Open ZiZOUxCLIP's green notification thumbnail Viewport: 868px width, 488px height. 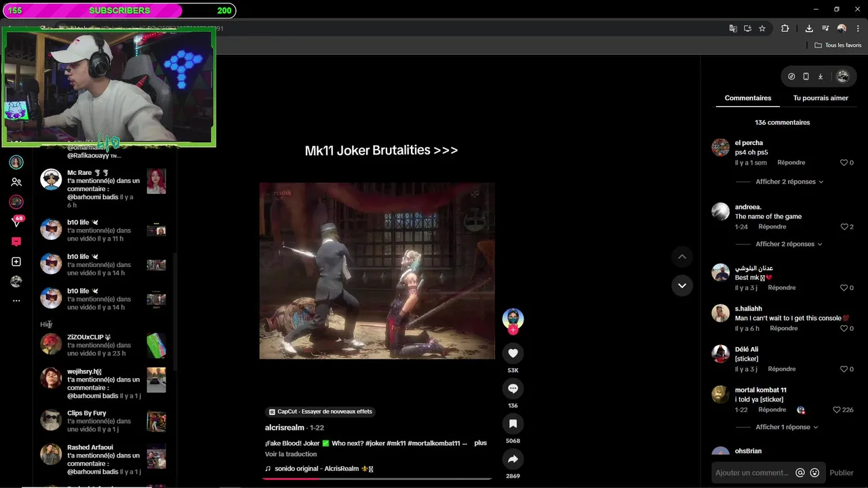(156, 345)
